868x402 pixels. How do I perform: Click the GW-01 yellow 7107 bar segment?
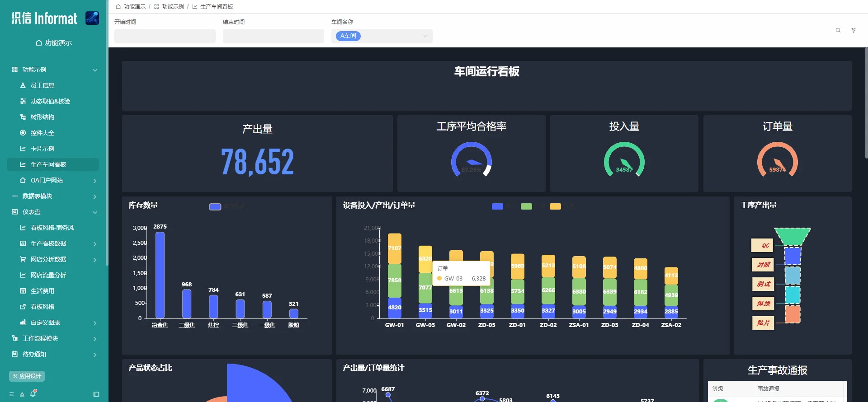[x=395, y=249]
